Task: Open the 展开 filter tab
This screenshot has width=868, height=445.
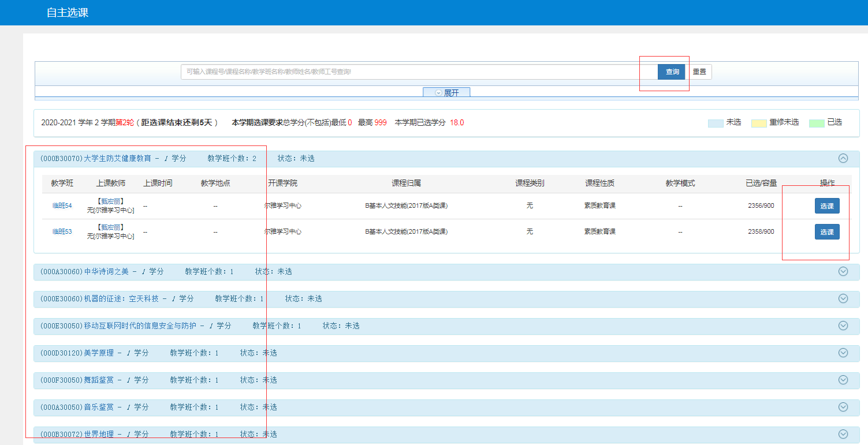Action: pos(446,92)
